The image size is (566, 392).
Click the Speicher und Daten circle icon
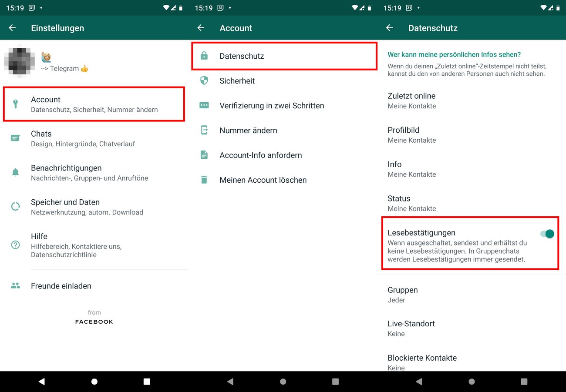[16, 206]
